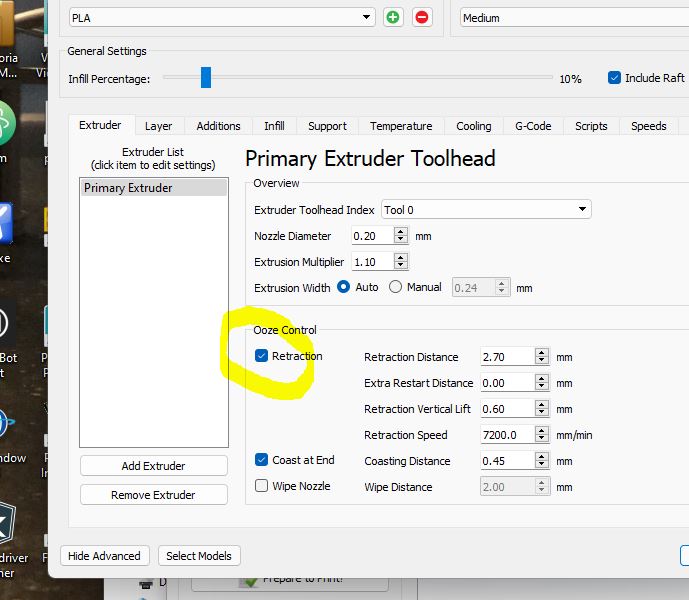Enable the Wipe Nozzle checkbox

pos(261,486)
